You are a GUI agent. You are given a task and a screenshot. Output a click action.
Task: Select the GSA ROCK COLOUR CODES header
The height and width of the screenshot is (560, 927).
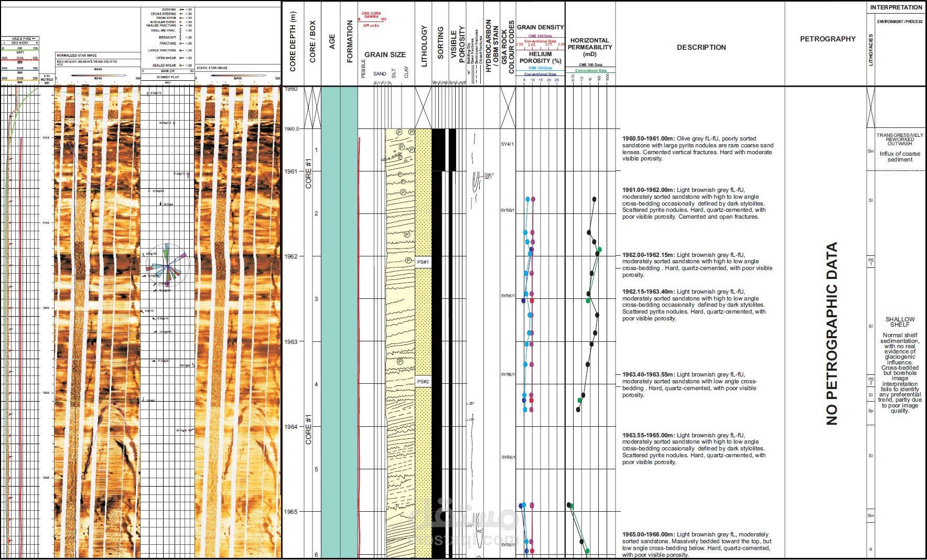point(508,47)
